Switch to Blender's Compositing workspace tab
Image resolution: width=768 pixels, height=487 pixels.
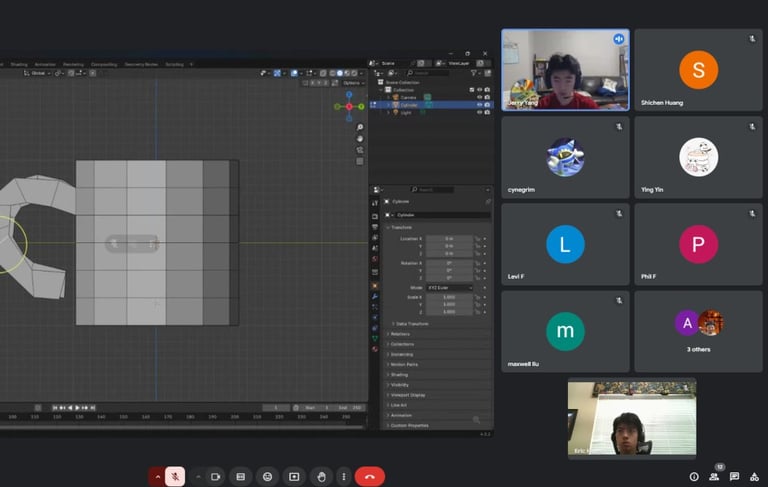(x=104, y=64)
